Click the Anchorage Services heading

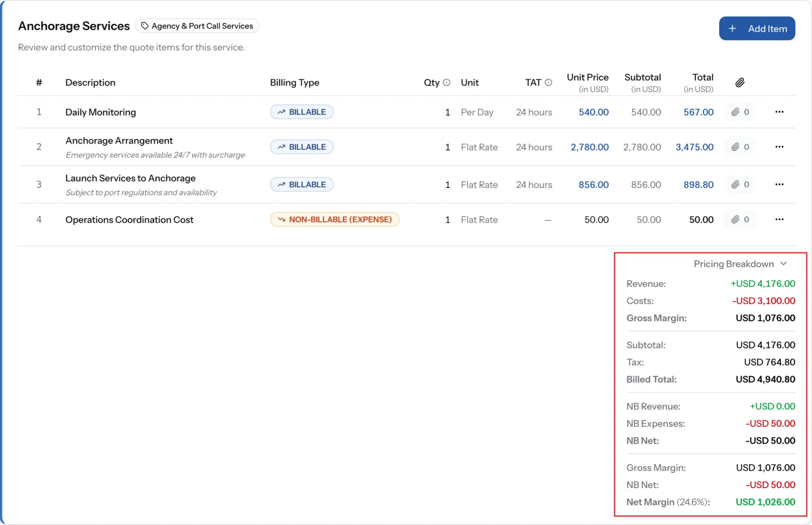point(74,26)
